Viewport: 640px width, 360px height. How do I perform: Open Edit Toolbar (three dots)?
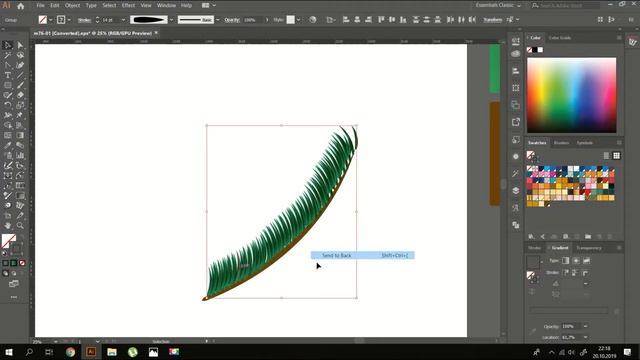14,297
